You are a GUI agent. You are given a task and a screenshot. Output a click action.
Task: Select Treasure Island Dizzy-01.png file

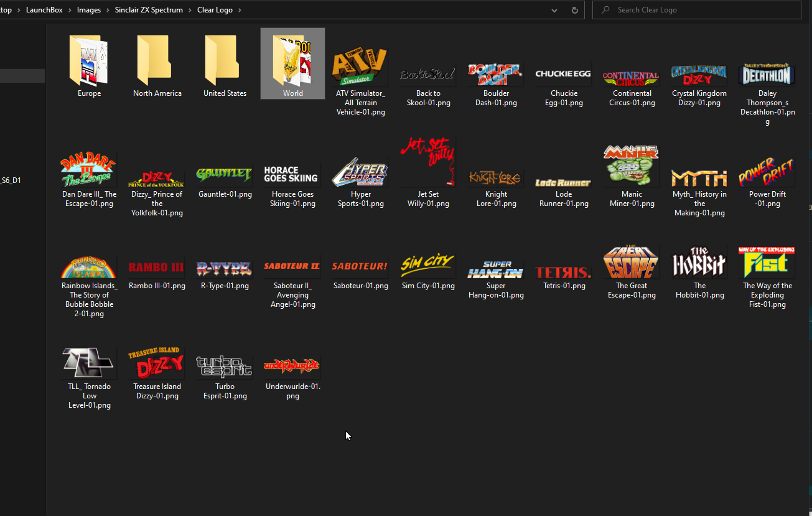[x=157, y=375]
